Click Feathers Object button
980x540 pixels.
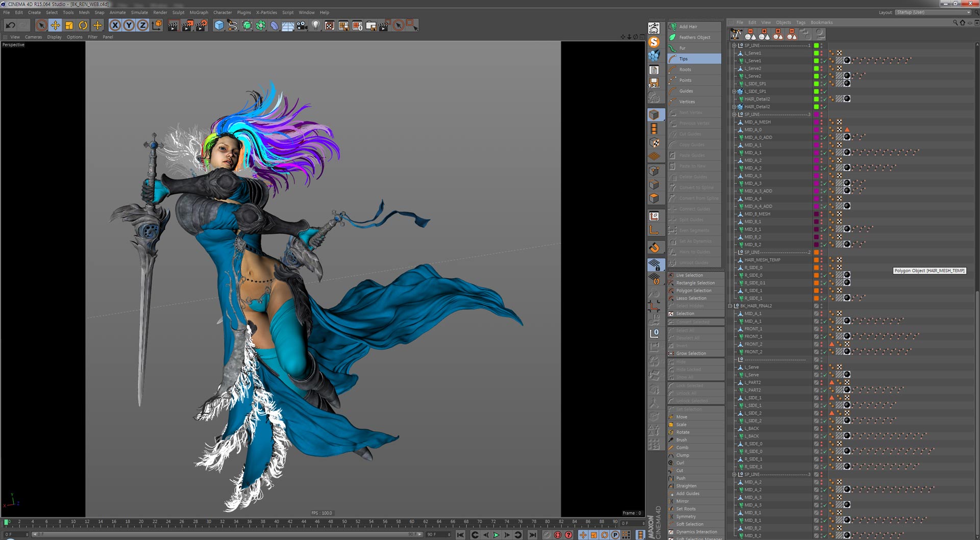point(694,37)
